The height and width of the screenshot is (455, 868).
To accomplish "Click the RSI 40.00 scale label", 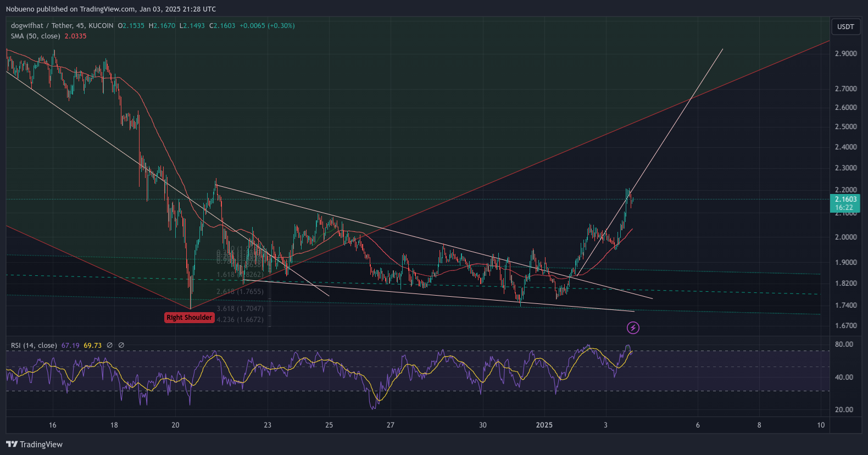I will (x=844, y=377).
